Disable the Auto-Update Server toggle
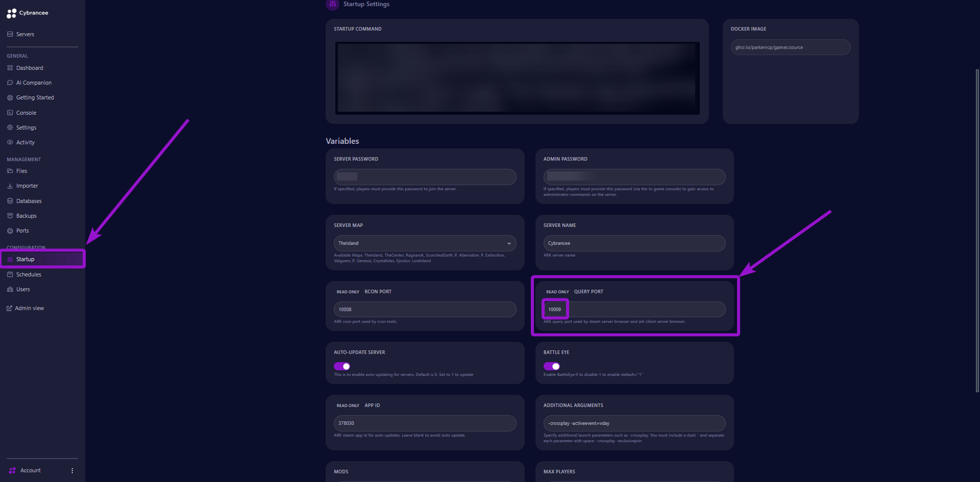Image resolution: width=980 pixels, height=482 pixels. [x=341, y=366]
